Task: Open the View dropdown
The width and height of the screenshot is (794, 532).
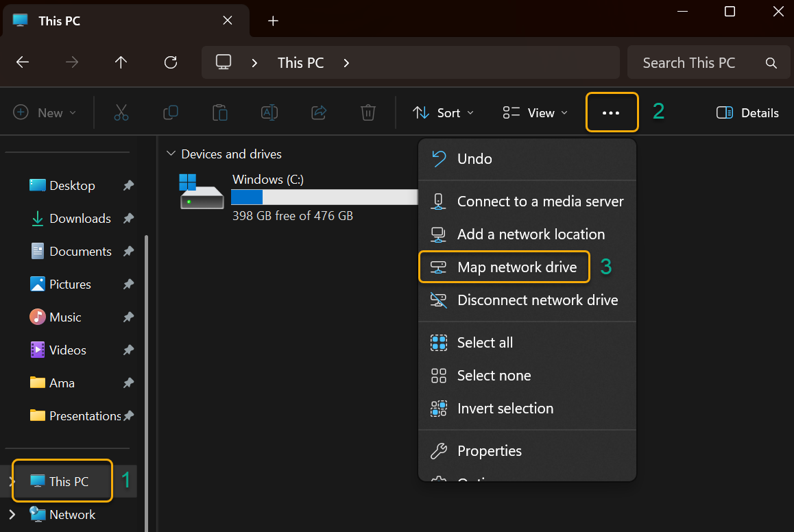Action: click(535, 112)
